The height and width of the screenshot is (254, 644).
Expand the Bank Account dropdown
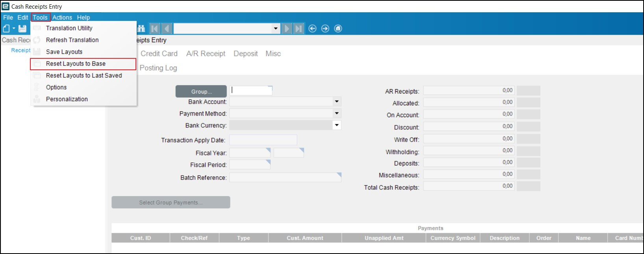(x=337, y=101)
